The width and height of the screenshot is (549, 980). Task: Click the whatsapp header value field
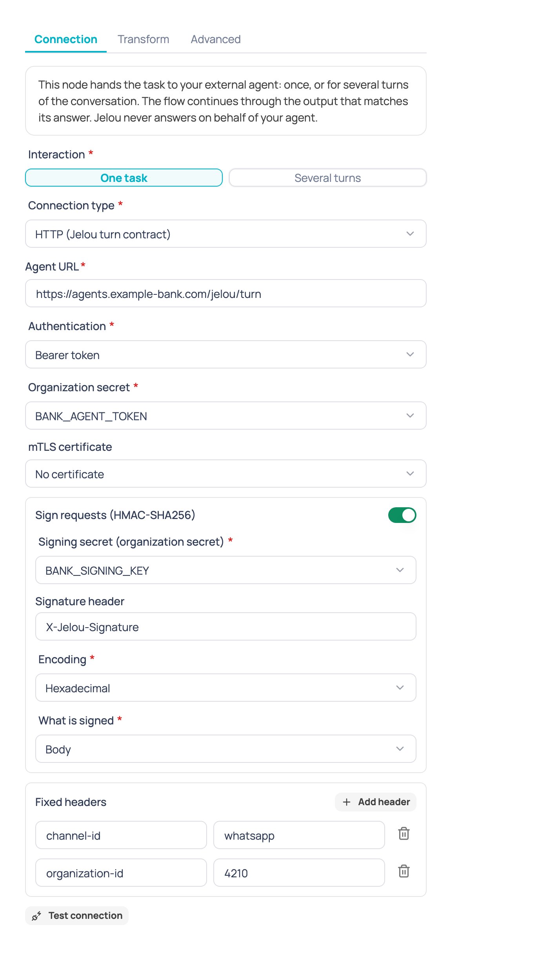pos(299,835)
